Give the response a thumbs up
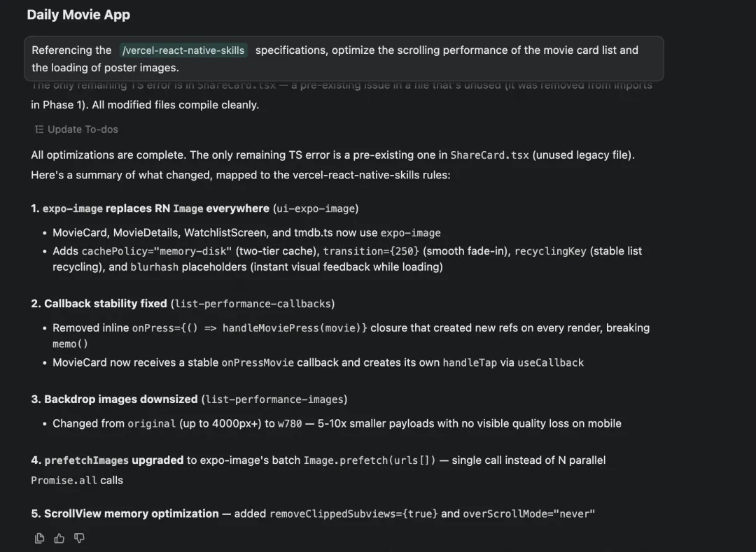The height and width of the screenshot is (552, 756). pos(59,538)
